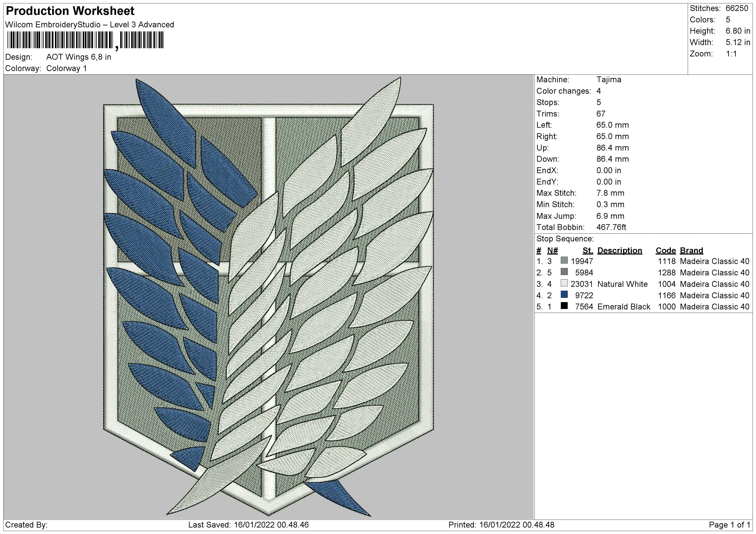
Task: Click the gray swatch for thread 1288
Action: click(x=564, y=272)
